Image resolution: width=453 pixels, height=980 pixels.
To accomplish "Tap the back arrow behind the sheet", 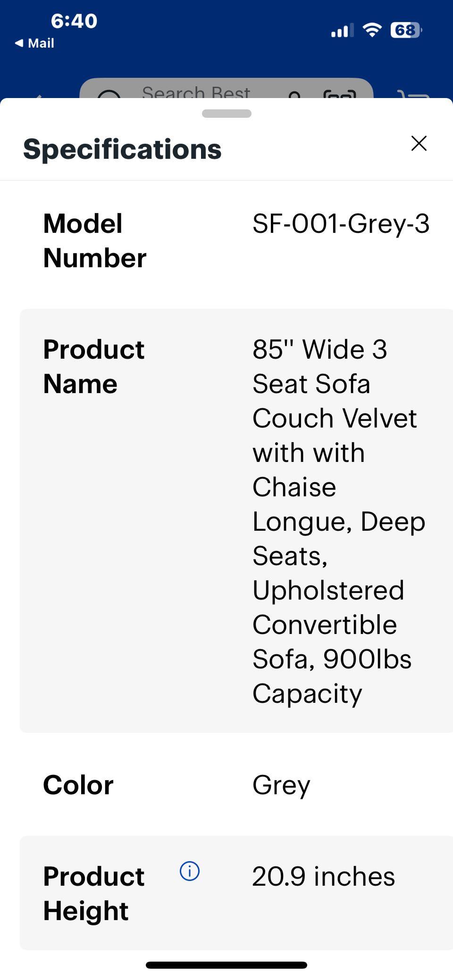I will [38, 96].
